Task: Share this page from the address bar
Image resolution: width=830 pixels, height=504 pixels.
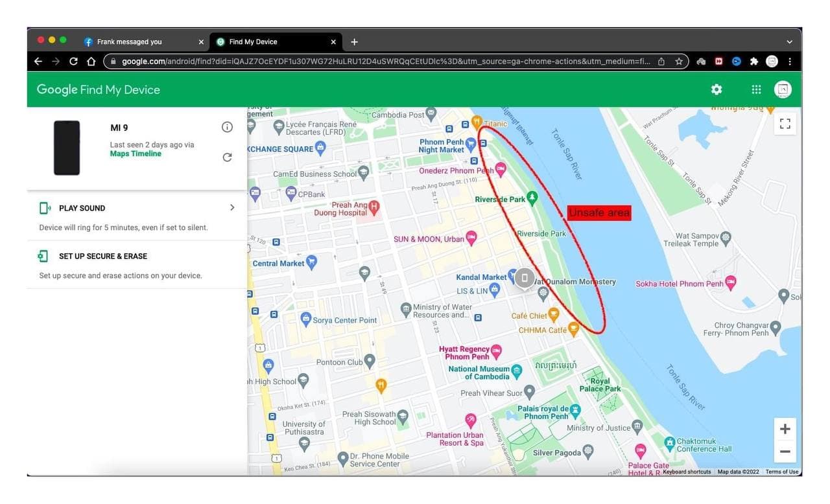Action: click(661, 62)
